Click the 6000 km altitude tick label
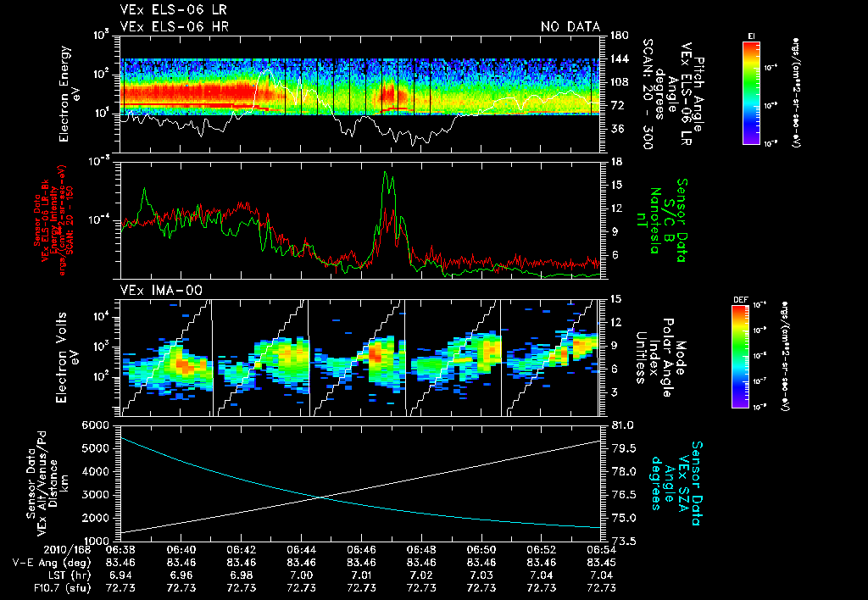This screenshot has width=868, height=600. [x=94, y=425]
